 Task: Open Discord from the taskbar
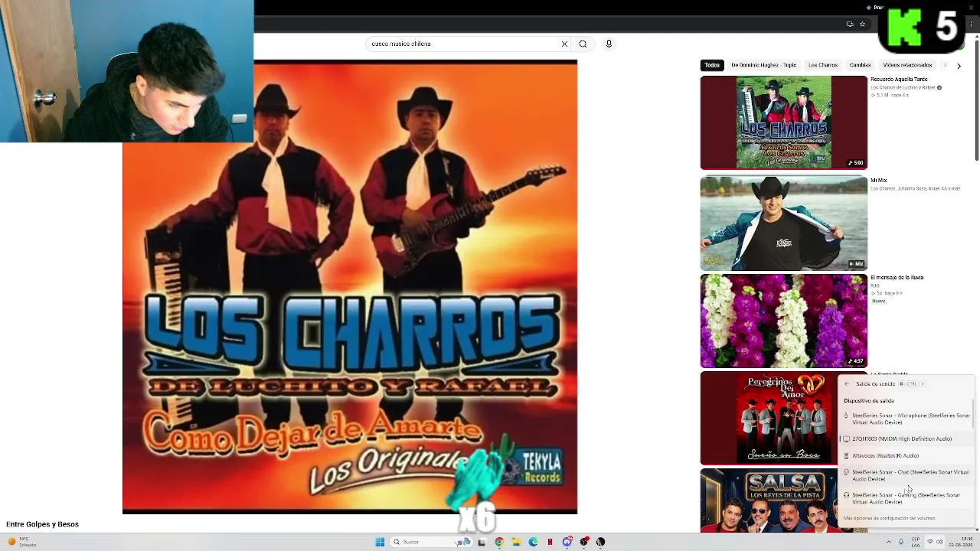(x=567, y=542)
